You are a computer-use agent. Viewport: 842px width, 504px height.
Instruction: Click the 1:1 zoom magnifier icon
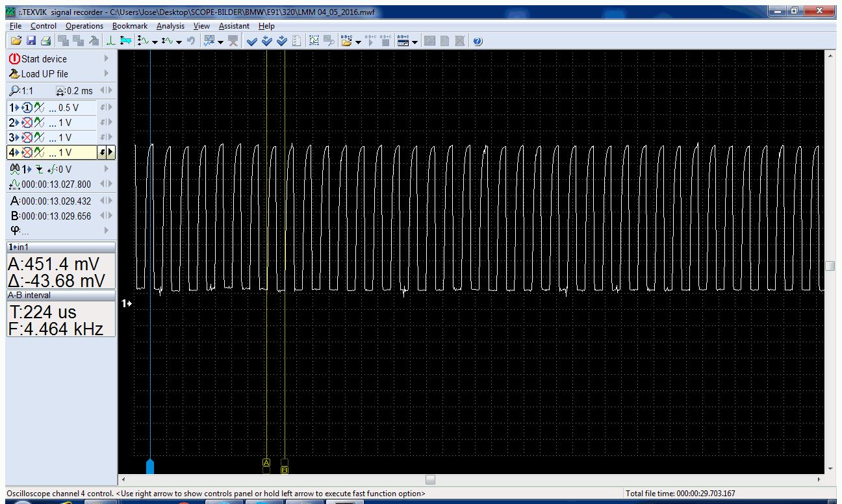click(x=14, y=91)
